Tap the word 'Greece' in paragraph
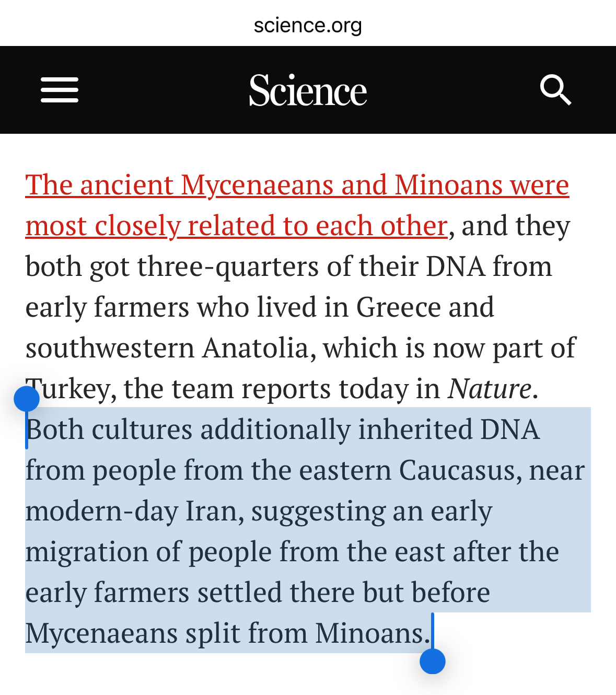This screenshot has width=616, height=695. [x=399, y=307]
